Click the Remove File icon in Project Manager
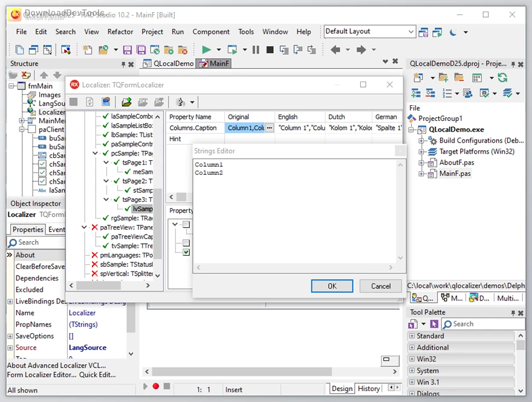Viewport: 532px width, 402px height. click(458, 77)
